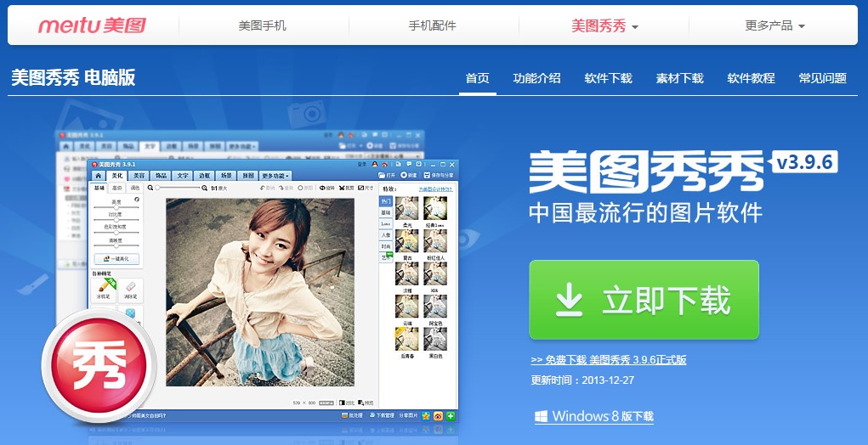
Task: Switch to 场景 tab in front window
Action: 226,176
